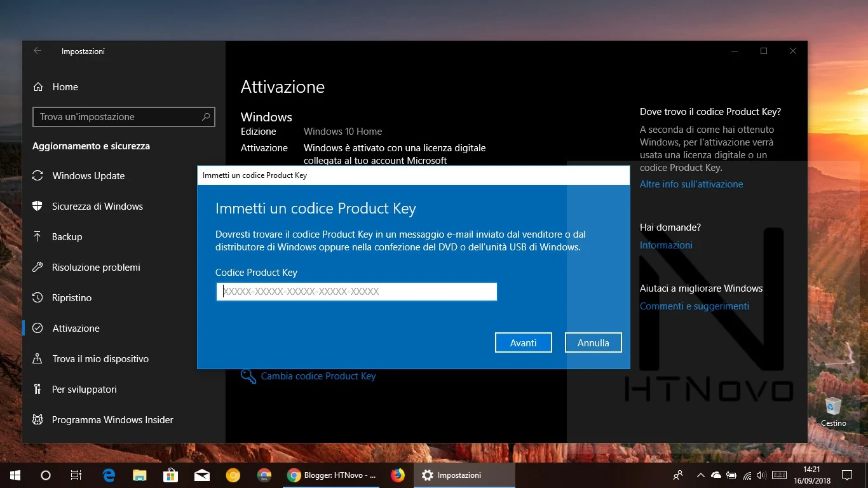Open Microsoft Store from taskbar
Screen dimensions: 868x488
point(170,475)
